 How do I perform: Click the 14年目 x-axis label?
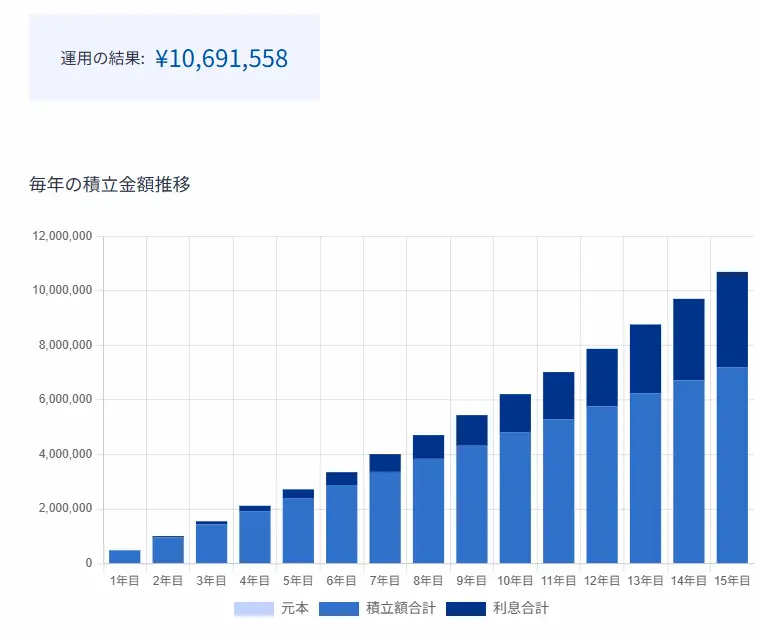click(x=688, y=580)
